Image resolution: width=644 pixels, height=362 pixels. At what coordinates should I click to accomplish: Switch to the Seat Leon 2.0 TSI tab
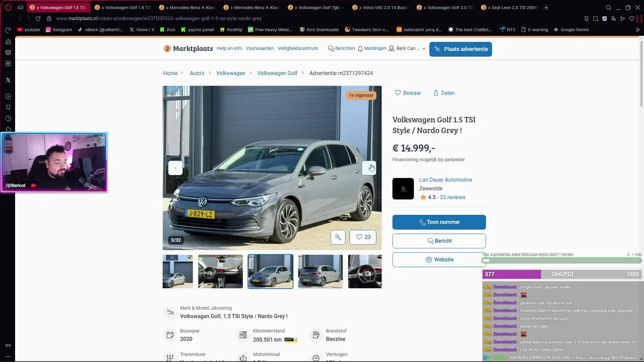click(509, 8)
